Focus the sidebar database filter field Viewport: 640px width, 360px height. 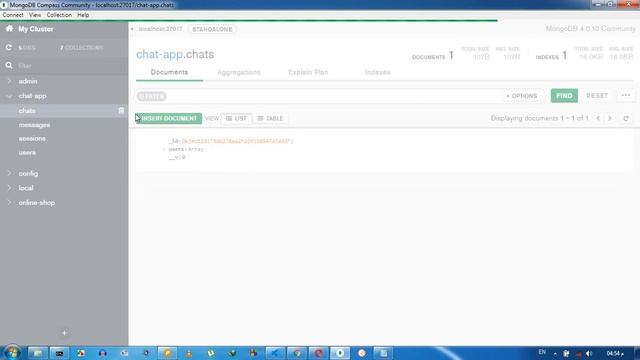[x=69, y=65]
